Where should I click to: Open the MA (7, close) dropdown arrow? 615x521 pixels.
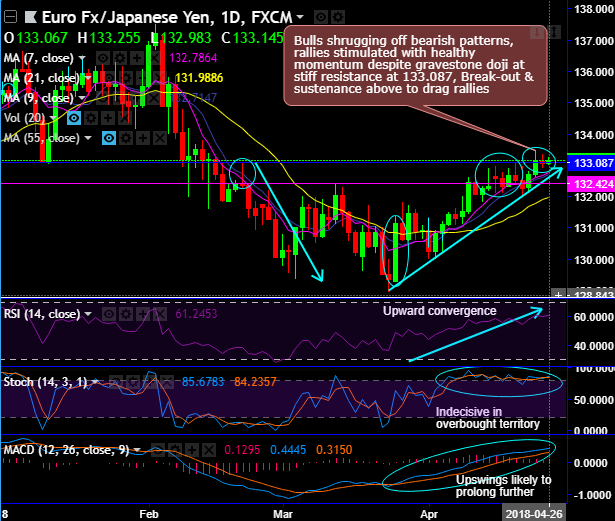coord(82,58)
